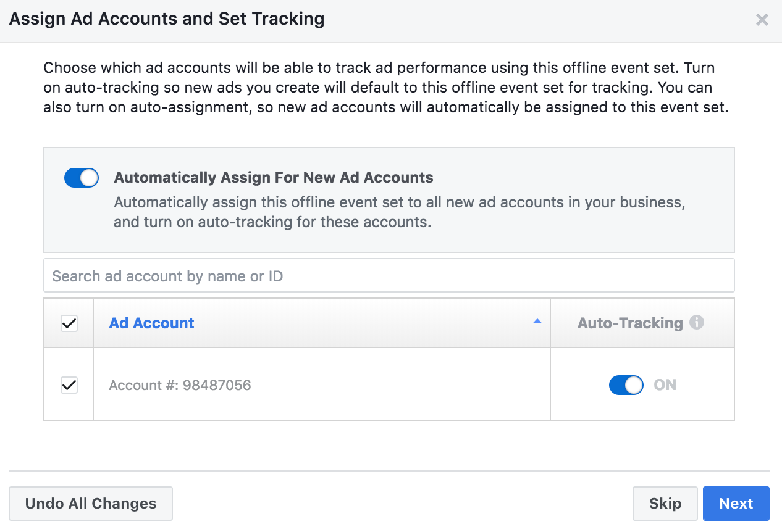
Task: Click the Automatically Assign For New Ad Accounts label
Action: (x=274, y=178)
